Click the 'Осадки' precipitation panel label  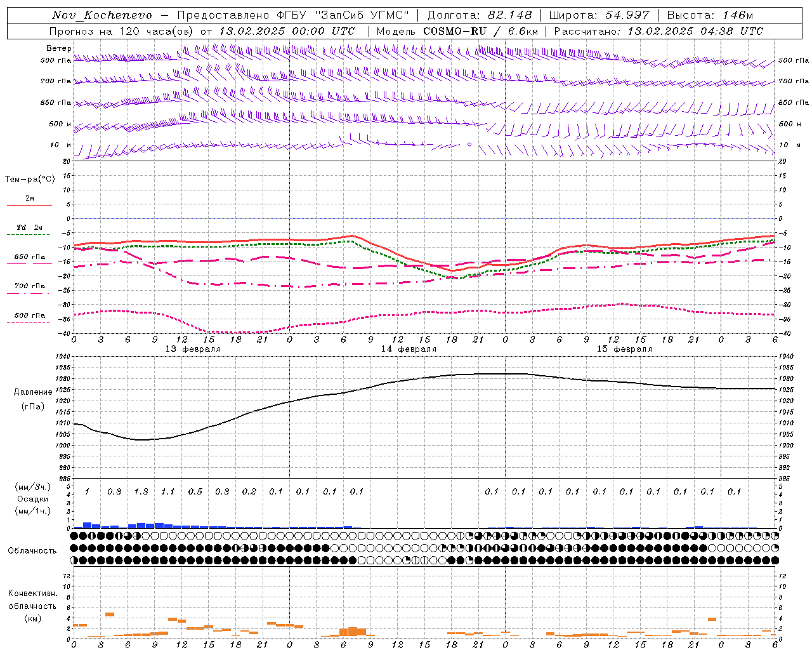click(x=33, y=499)
